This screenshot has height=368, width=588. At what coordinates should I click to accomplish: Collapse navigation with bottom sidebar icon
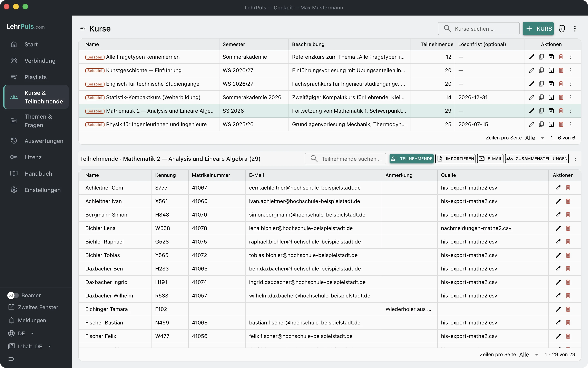(x=11, y=359)
